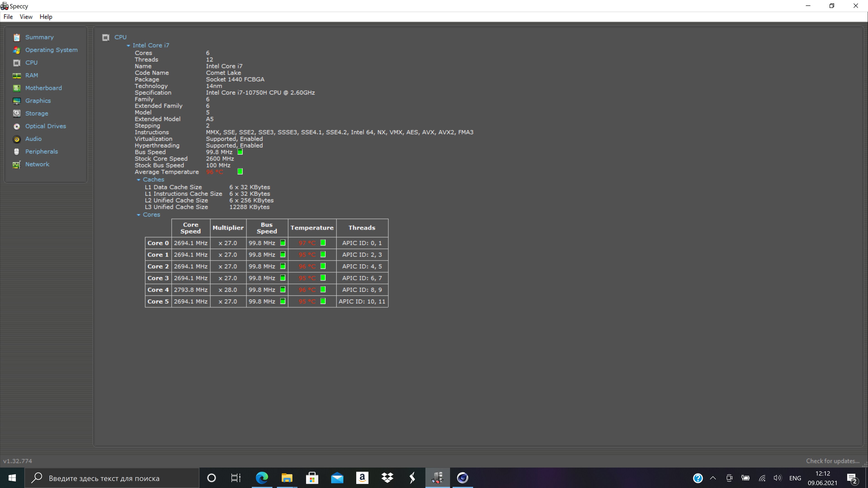Collapse the Caches section
Viewport: 868px width, 488px height.
[x=139, y=180]
